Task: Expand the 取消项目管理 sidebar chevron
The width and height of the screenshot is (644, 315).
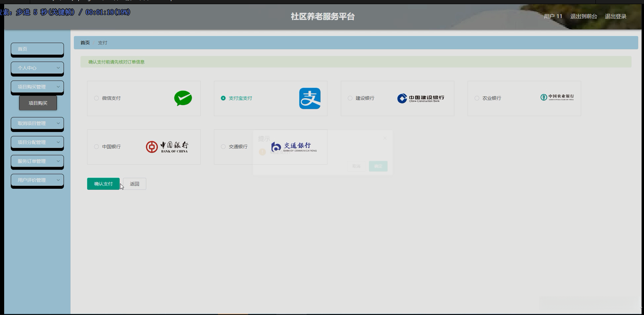Action: click(x=58, y=123)
